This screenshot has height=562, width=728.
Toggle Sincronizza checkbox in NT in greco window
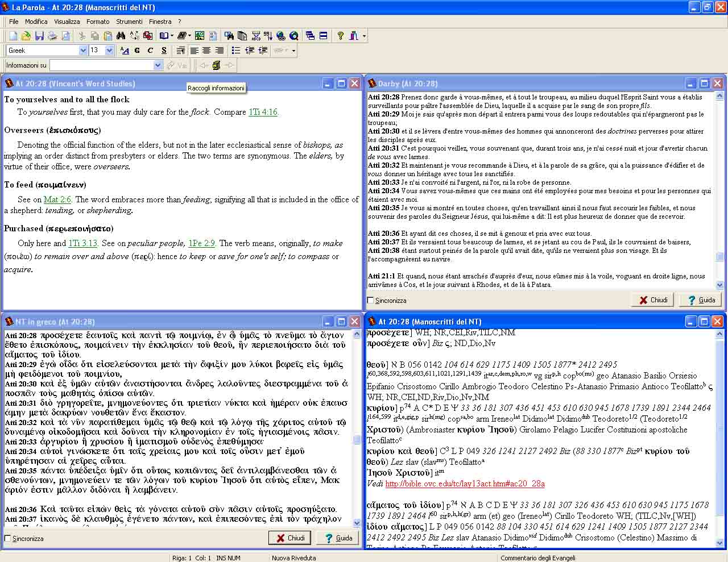tap(8, 538)
